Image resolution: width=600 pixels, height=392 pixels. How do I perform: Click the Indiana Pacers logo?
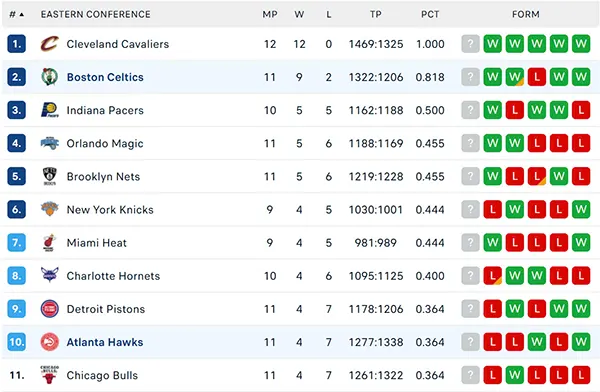(50, 110)
